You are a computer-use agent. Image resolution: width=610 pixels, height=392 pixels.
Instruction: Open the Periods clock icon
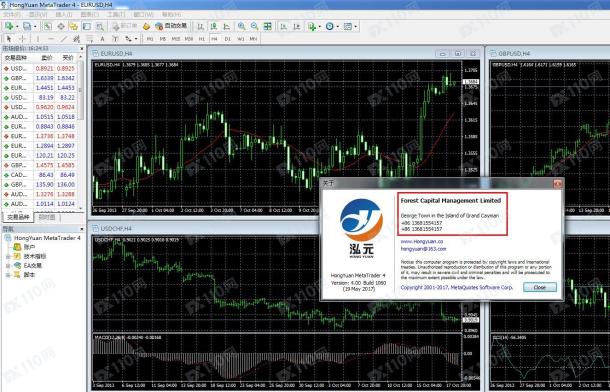tap(330, 26)
